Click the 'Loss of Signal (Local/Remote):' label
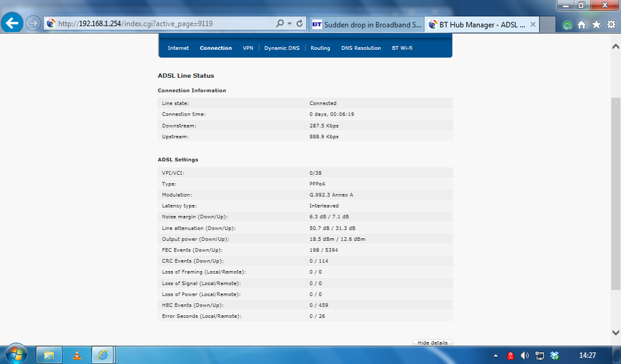The image size is (621, 364). 201,284
